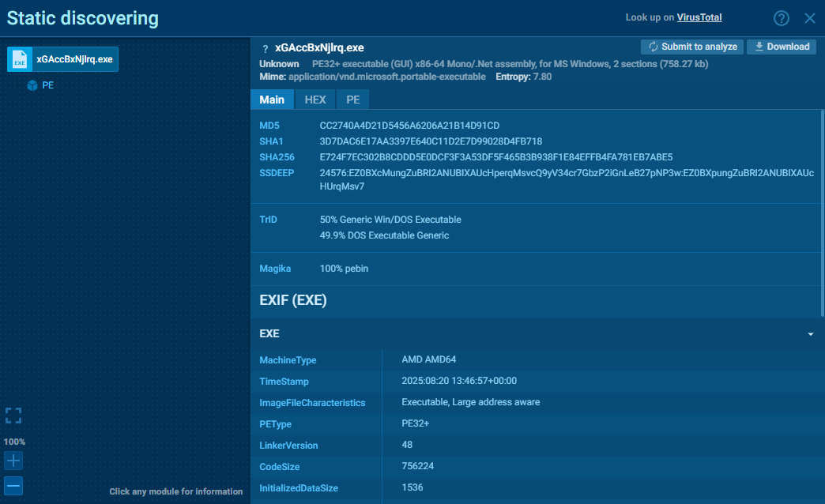
Task: Close the Static discovering window
Action: tap(809, 18)
